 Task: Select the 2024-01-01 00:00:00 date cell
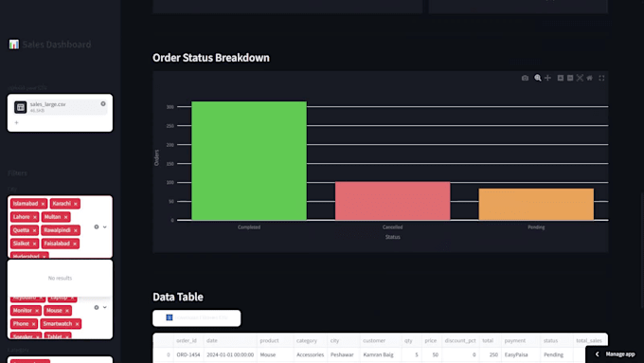tap(230, 354)
